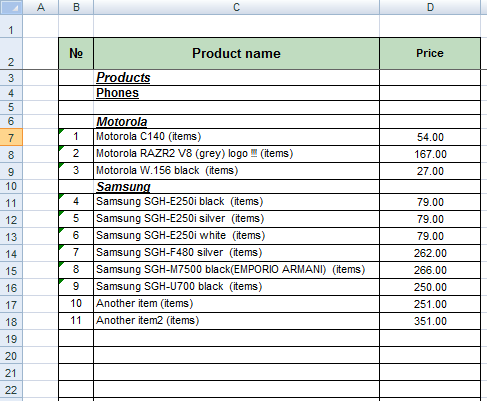Select price cell 266.00
This screenshot has width=487, height=401.
tap(430, 270)
